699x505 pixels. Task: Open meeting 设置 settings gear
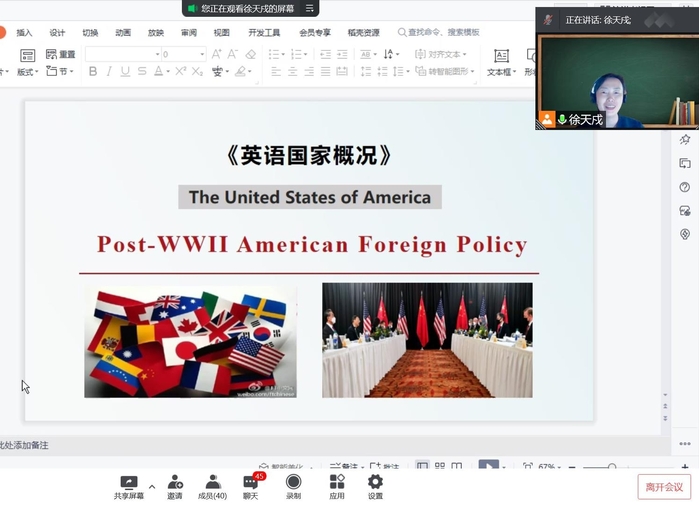point(375,483)
